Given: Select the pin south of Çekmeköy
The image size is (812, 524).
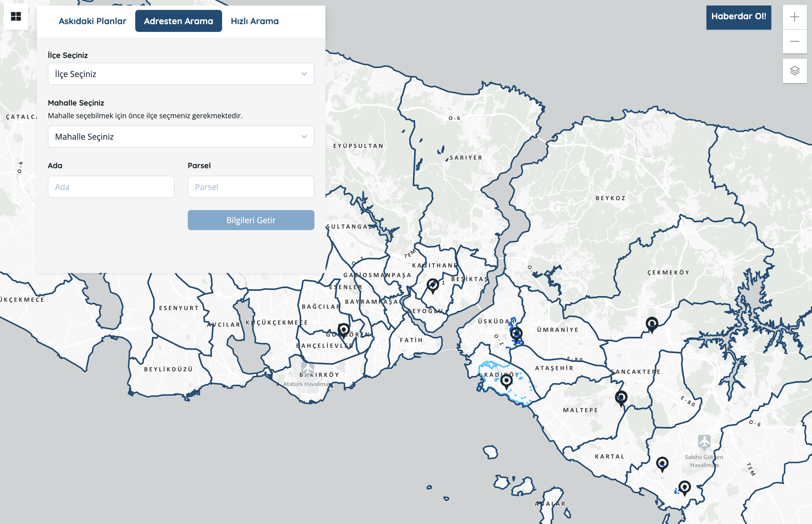Looking at the screenshot, I should [651, 324].
